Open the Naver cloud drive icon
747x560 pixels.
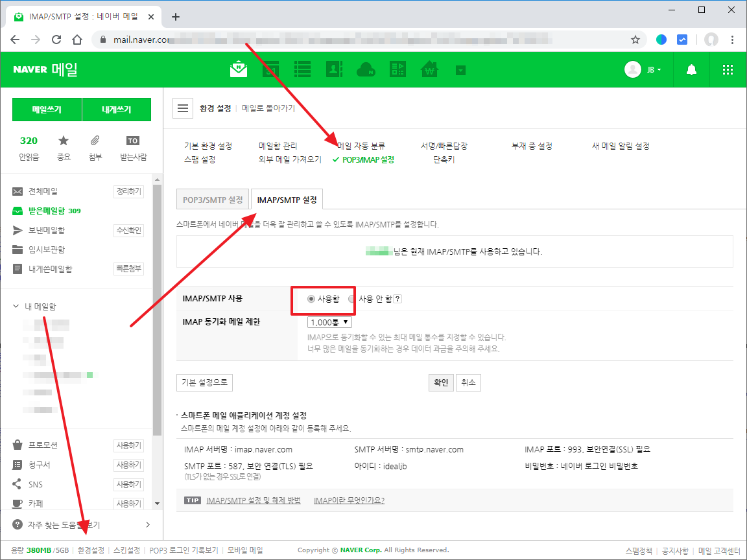tap(366, 70)
